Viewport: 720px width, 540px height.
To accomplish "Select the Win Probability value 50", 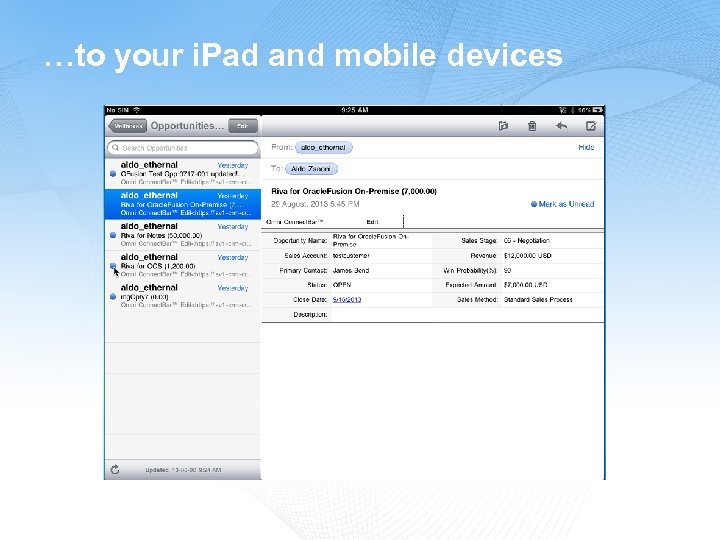I will click(x=507, y=270).
